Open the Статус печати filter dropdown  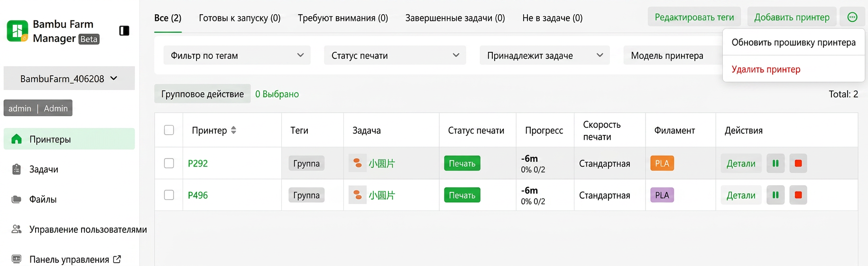[395, 55]
